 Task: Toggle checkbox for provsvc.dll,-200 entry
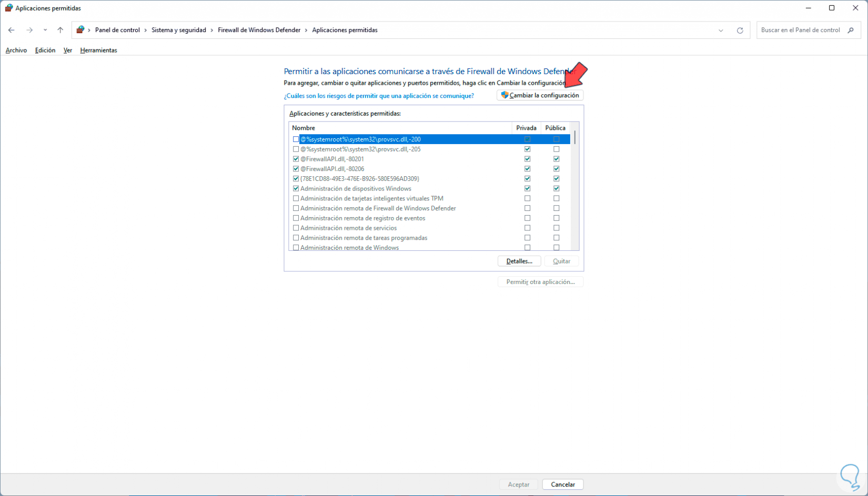point(296,139)
